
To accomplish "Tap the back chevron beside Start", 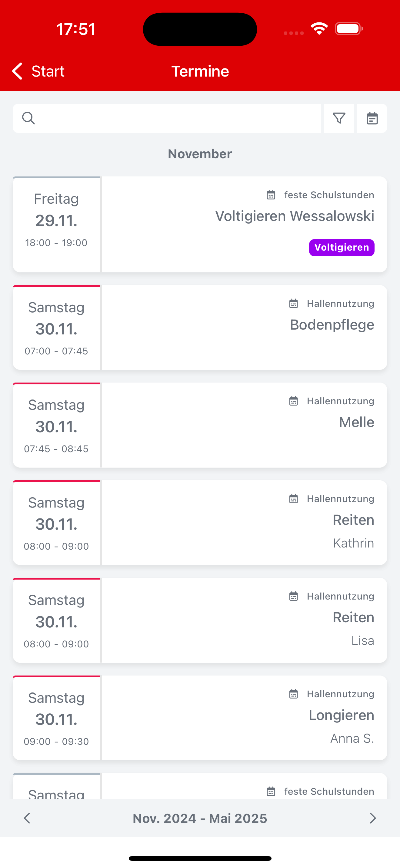I will pyautogui.click(x=17, y=71).
